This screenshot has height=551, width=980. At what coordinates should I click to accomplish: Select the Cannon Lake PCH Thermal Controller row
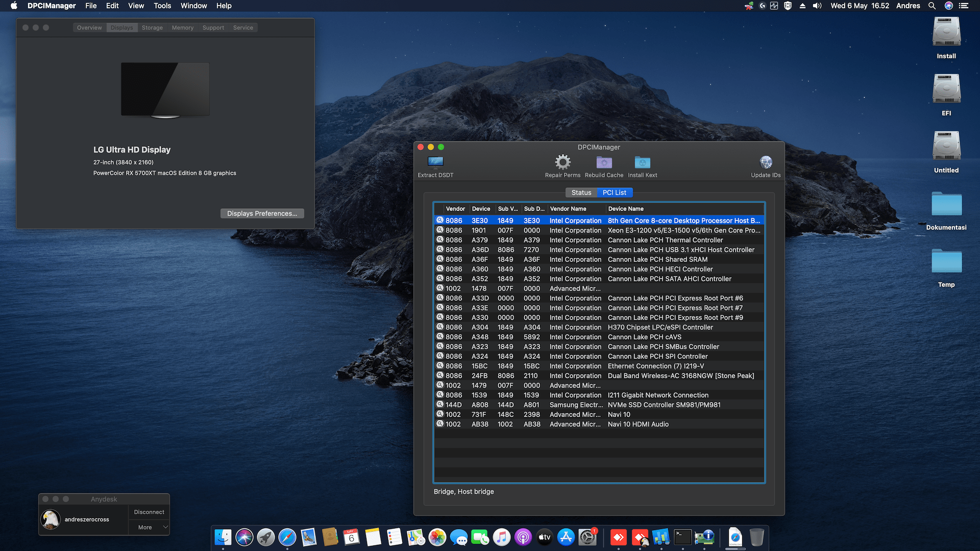pos(599,240)
